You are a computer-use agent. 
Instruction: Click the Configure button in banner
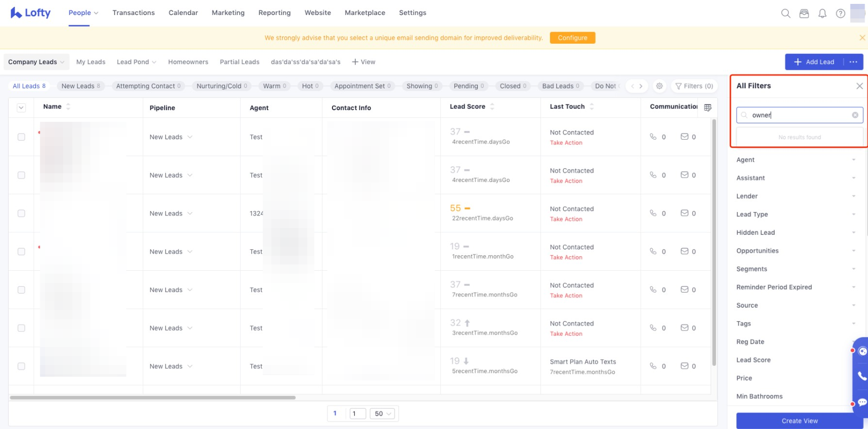[x=572, y=38]
